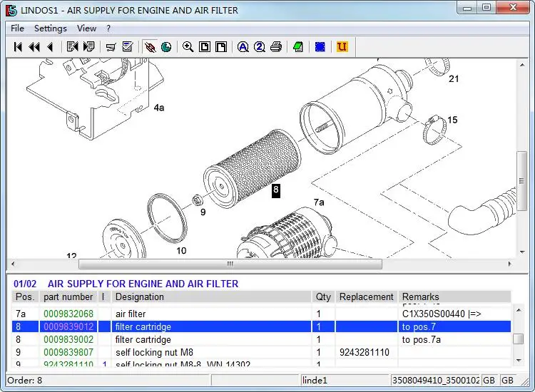The image size is (535, 392).
Task: Click the double-left rewind arrow icon
Action: click(34, 47)
